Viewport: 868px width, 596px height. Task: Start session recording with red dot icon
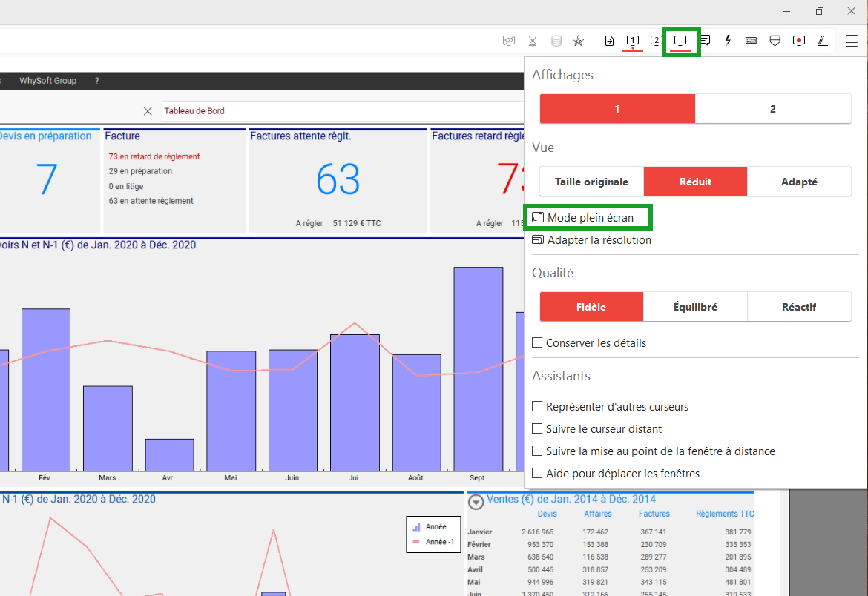point(799,41)
